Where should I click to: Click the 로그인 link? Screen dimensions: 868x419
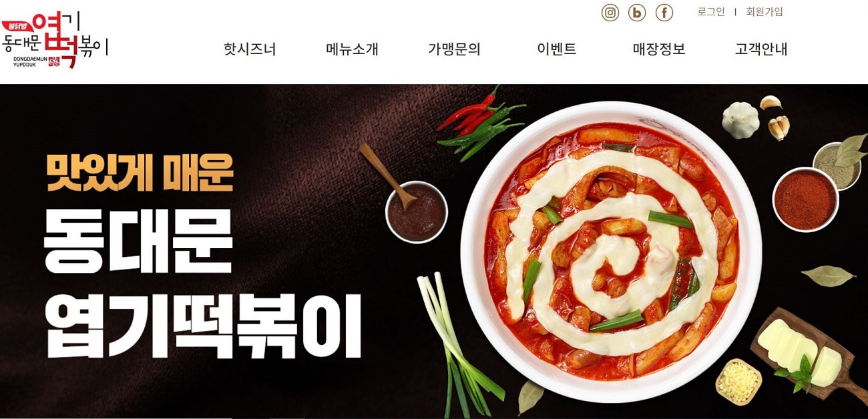click(711, 12)
